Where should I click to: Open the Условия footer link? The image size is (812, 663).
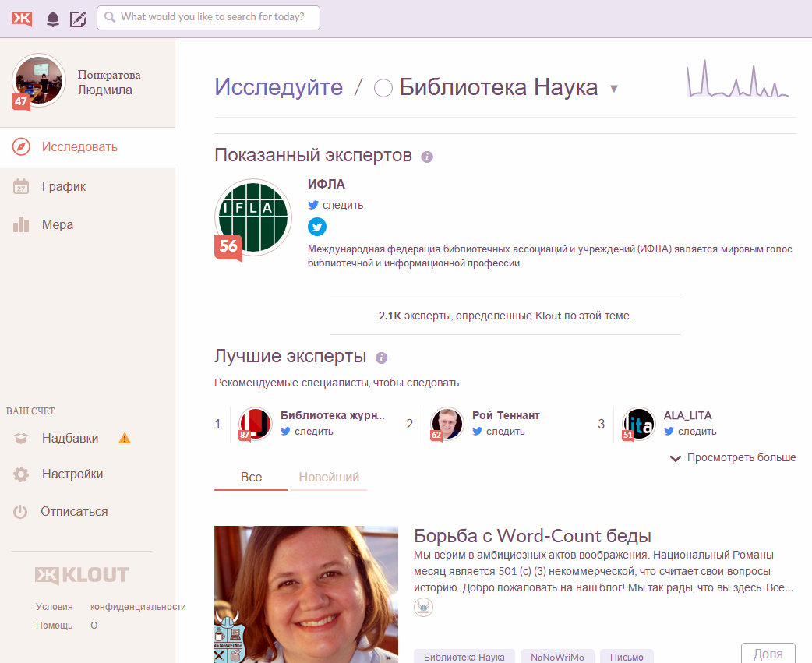point(55,607)
